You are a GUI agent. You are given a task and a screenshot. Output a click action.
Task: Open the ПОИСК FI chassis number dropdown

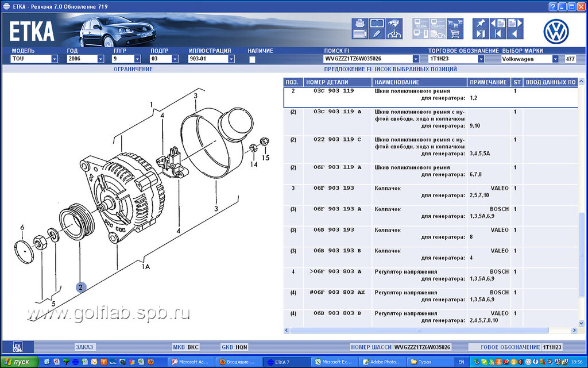coord(416,59)
